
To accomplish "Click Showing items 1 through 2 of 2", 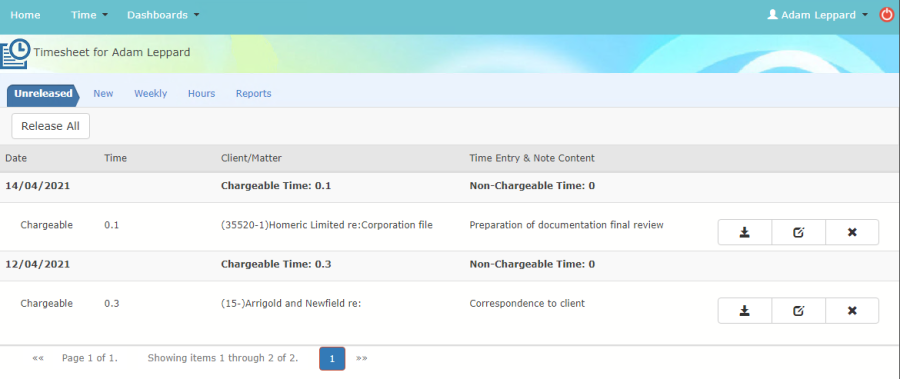I will (223, 358).
